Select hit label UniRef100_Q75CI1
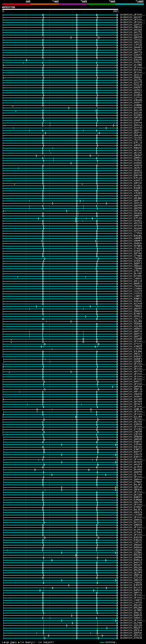Image resolution: width=146 pixels, height=644 pixels. [x=131, y=271]
